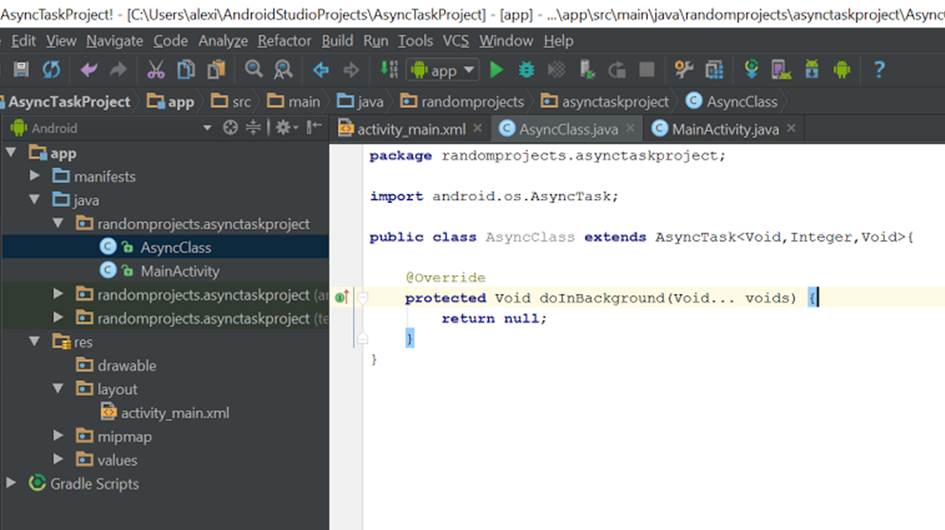Click the main breadcrumb folder

coord(294,101)
